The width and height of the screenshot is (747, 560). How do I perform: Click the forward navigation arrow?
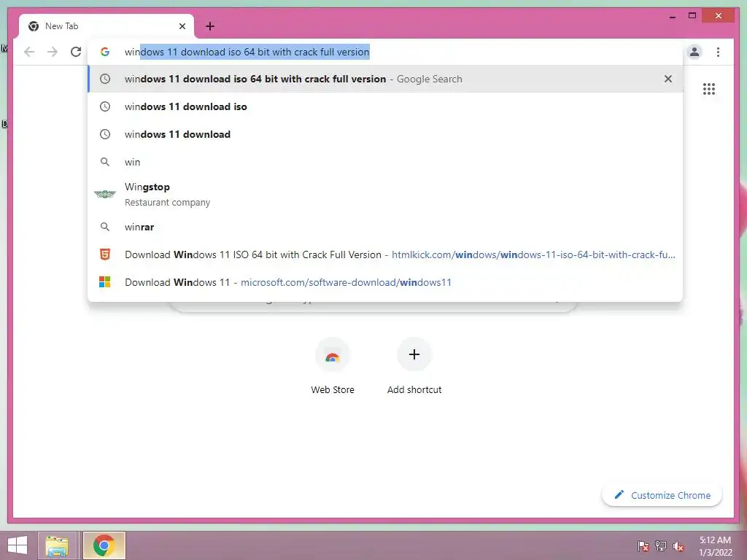(x=53, y=52)
